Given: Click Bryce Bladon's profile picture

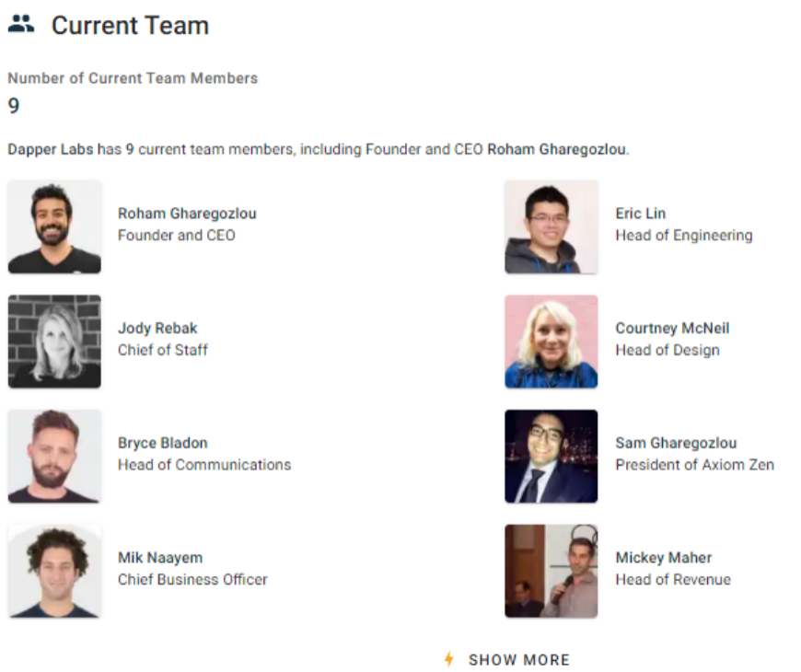Looking at the screenshot, I should pos(54,456).
